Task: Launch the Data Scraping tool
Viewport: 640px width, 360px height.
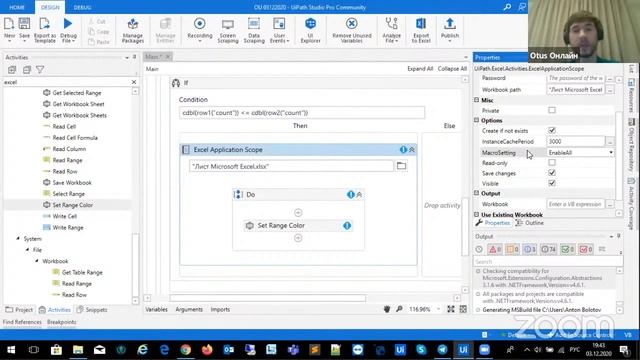Action: pyautogui.click(x=254, y=29)
